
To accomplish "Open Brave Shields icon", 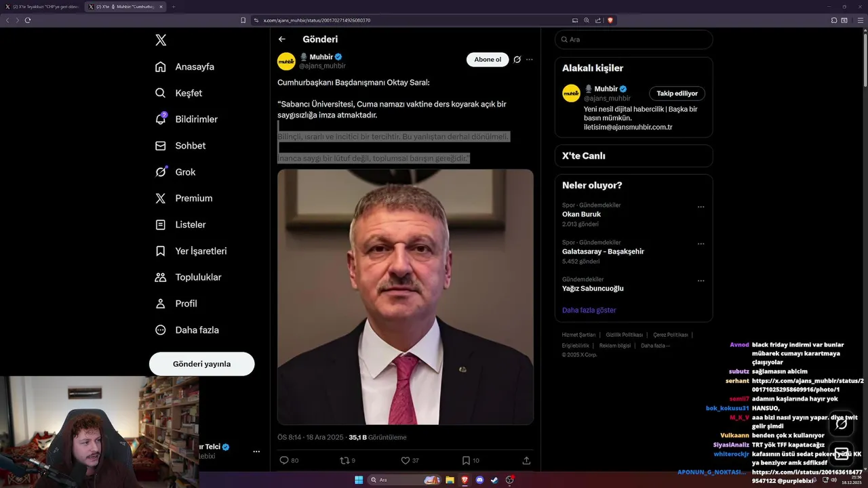I will coord(610,20).
